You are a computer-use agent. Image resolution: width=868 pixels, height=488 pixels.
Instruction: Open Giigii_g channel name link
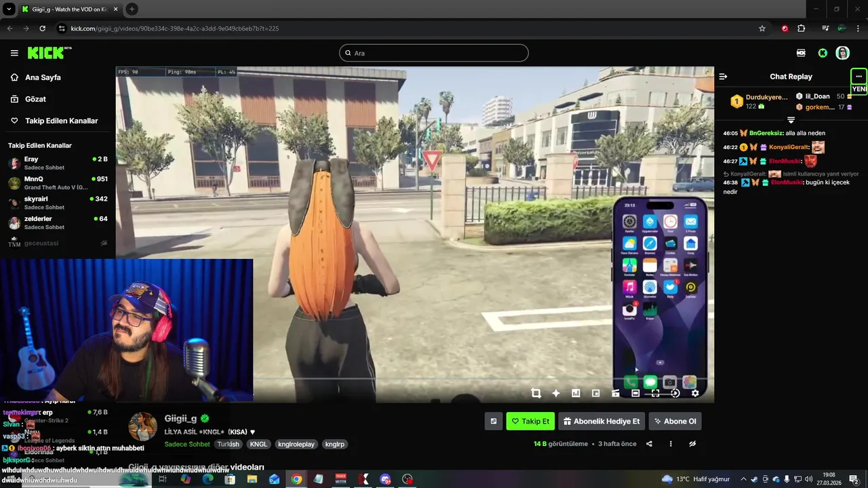(x=180, y=419)
